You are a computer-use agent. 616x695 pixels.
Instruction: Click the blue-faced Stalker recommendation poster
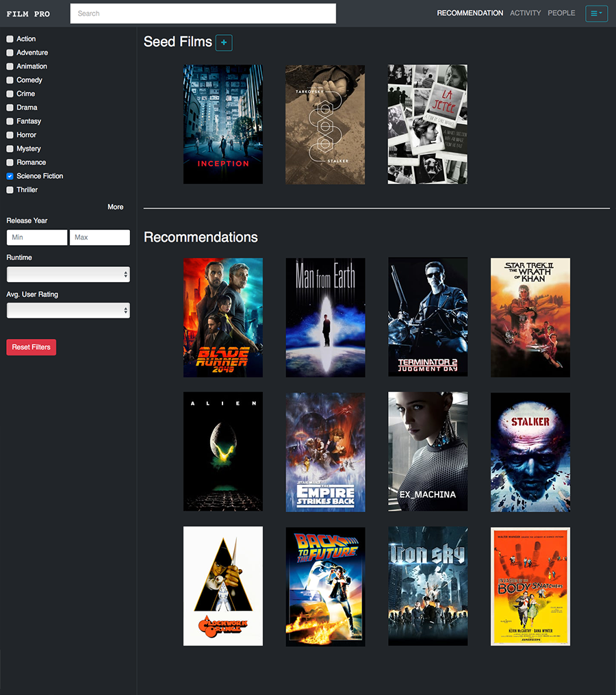pos(530,452)
